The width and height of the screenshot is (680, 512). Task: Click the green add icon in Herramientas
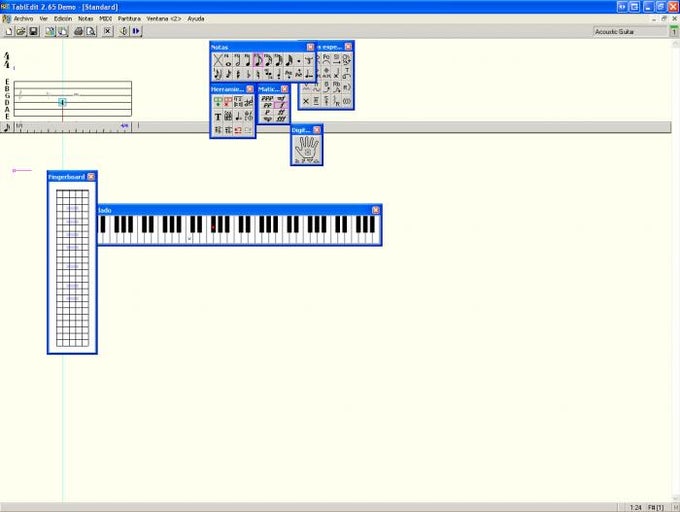[218, 102]
